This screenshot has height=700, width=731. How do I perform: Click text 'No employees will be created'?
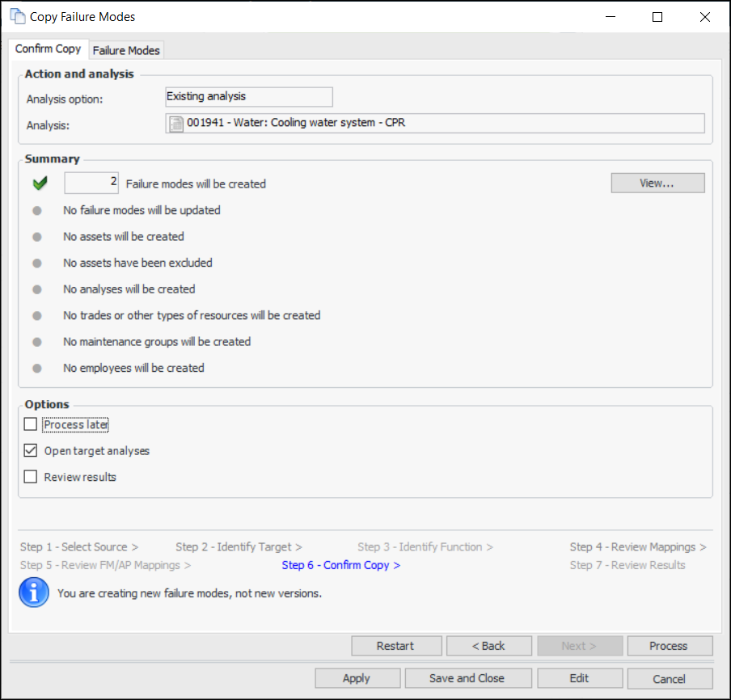click(x=133, y=369)
